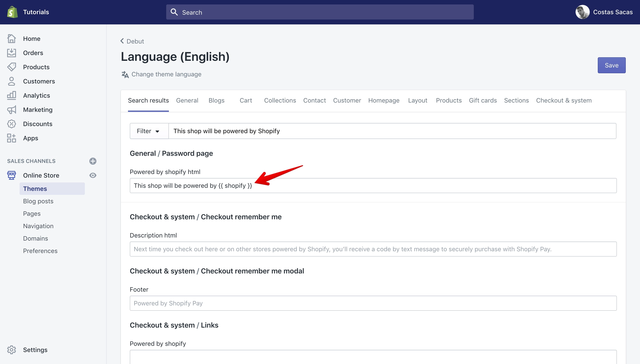This screenshot has height=364, width=640.
Task: View online store via eye icon
Action: coord(93,175)
